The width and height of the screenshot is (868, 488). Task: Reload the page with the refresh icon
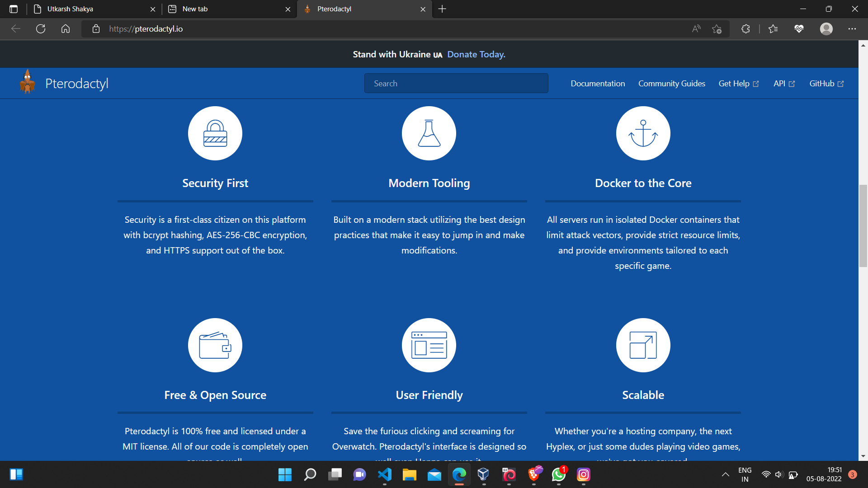click(41, 29)
